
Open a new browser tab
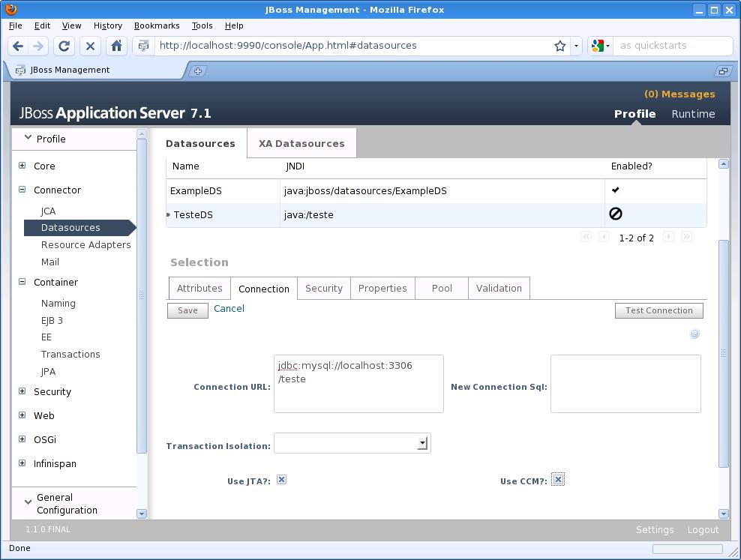click(198, 71)
